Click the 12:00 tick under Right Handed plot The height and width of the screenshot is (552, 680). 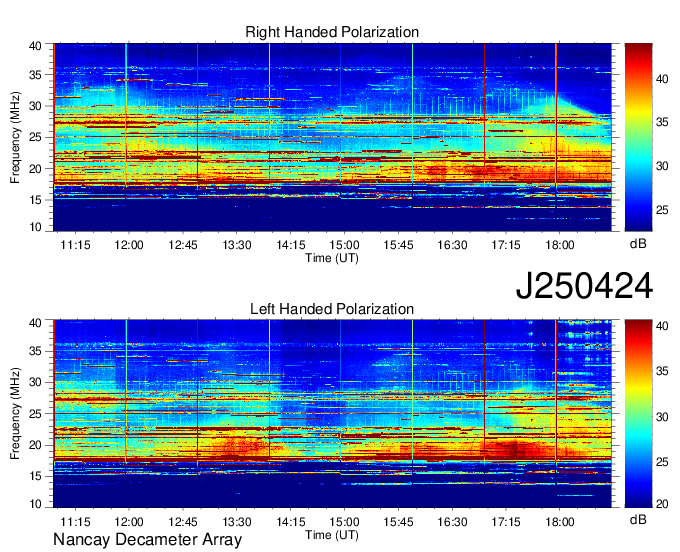point(129,245)
